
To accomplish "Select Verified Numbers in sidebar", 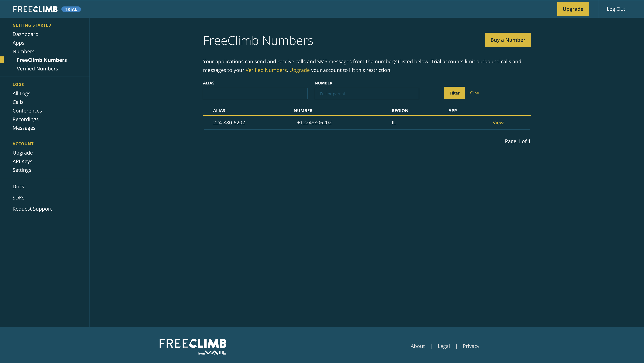I will pos(37,68).
